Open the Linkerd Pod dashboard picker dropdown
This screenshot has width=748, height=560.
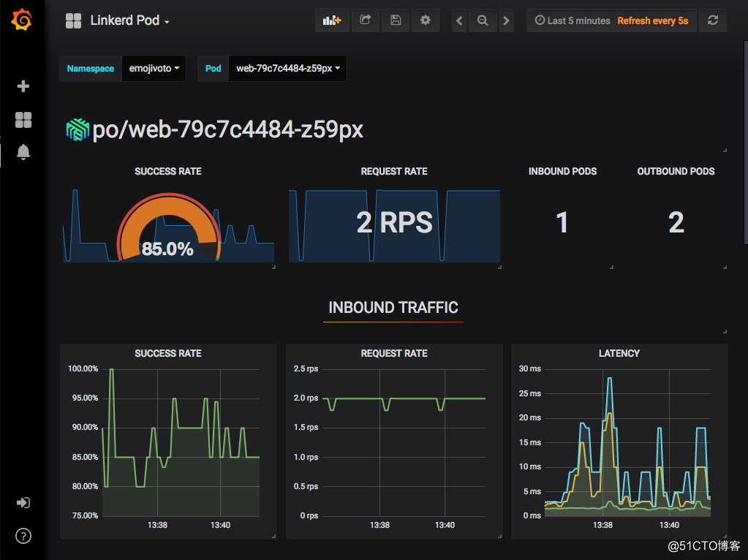pyautogui.click(x=129, y=20)
